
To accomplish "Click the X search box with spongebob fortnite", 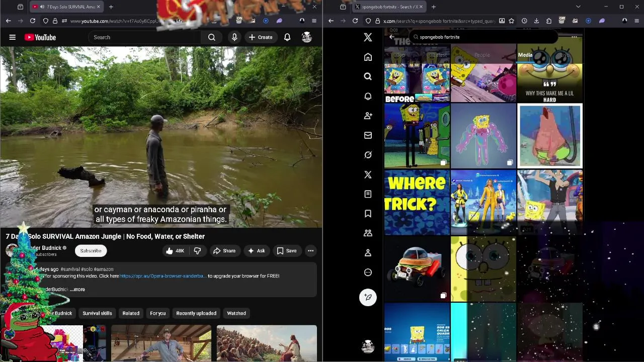I will [x=483, y=37].
